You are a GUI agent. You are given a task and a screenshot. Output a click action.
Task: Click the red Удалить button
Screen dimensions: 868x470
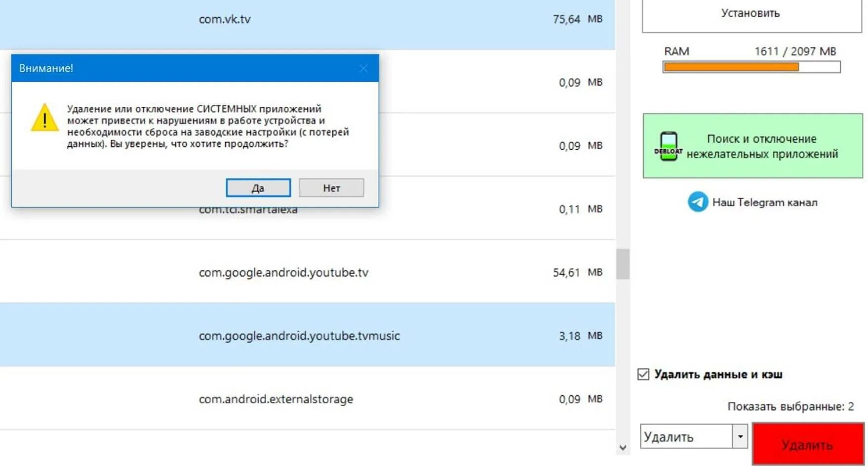click(808, 444)
